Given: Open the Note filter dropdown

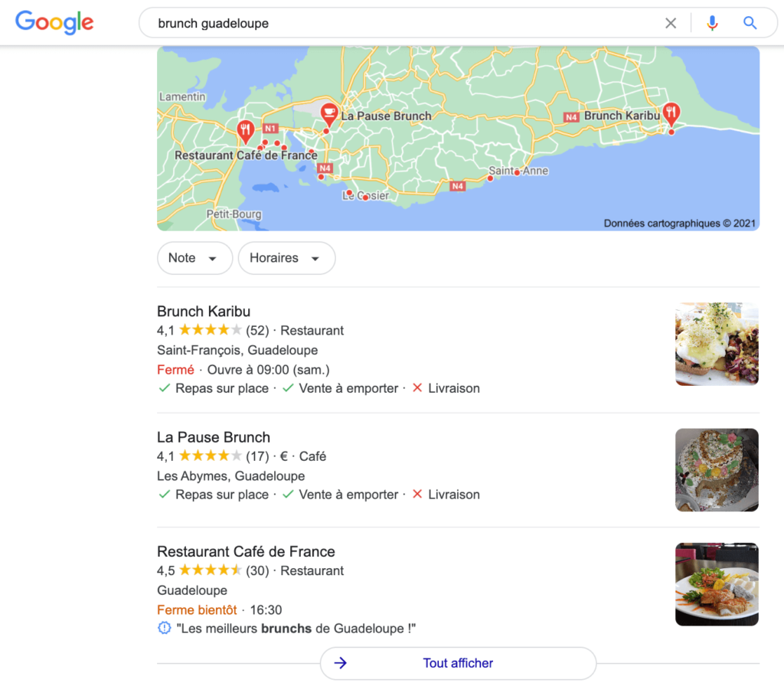Looking at the screenshot, I should coord(194,258).
